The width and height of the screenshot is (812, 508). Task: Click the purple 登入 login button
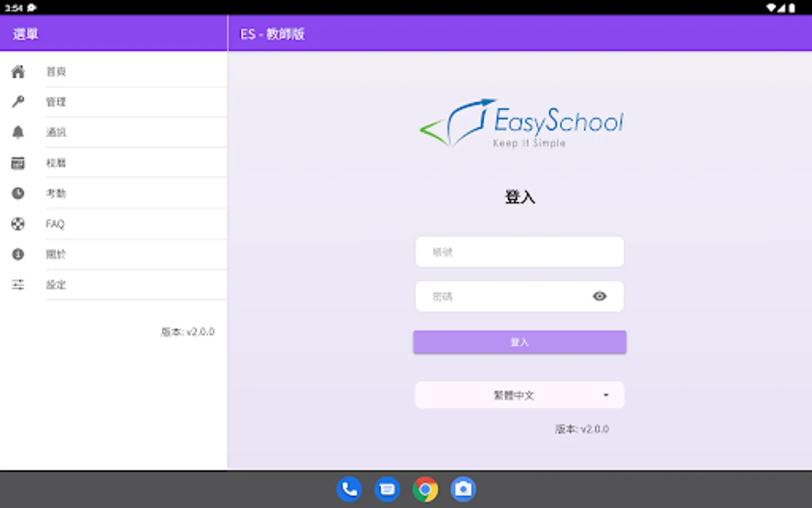tap(519, 342)
